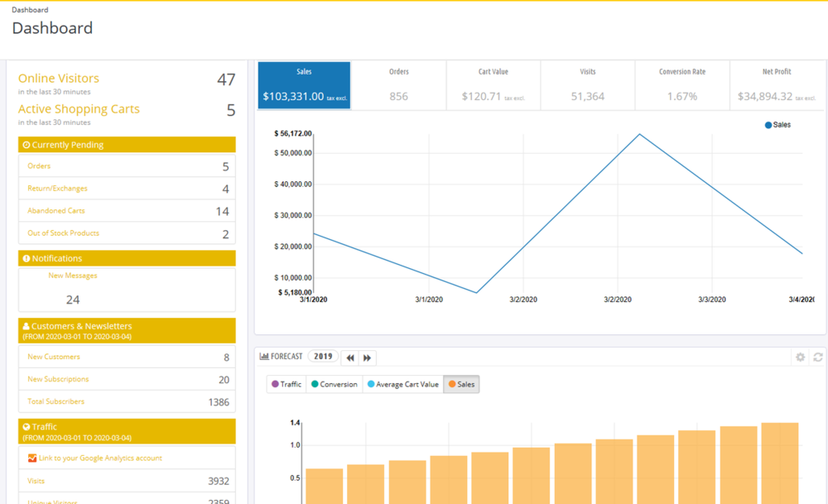Show the Conversion Rate chart tab
This screenshot has height=504, width=828.
[x=682, y=85]
